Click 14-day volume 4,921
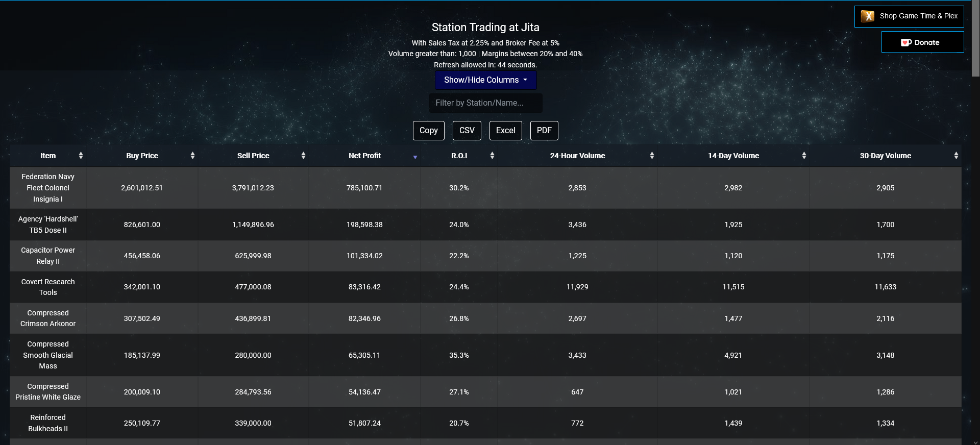Image resolution: width=980 pixels, height=445 pixels. click(x=733, y=355)
